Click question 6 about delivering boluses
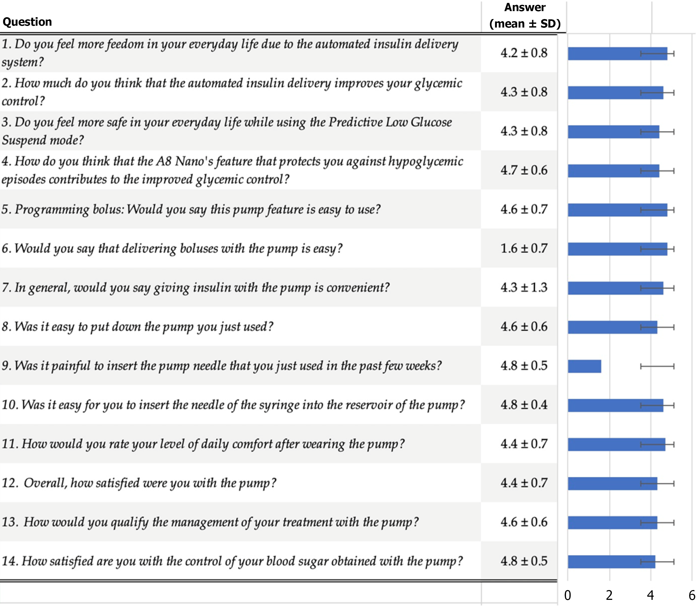 (172, 248)
